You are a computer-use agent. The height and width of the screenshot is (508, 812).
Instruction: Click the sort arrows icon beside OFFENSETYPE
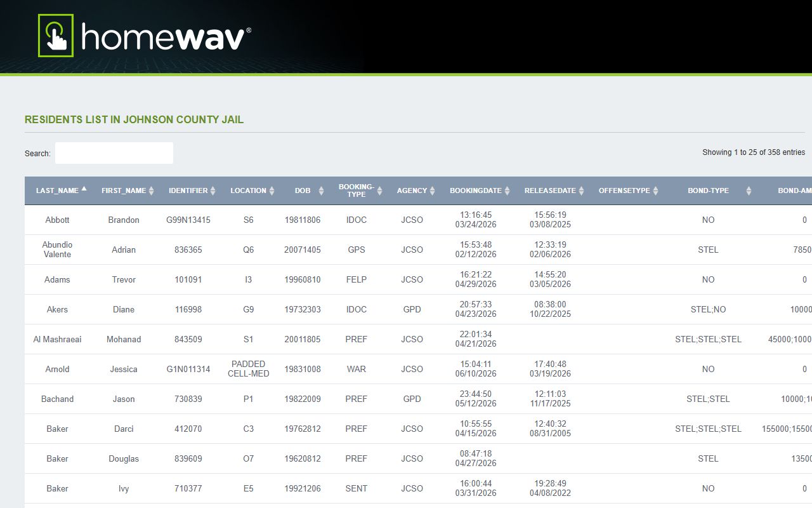(x=655, y=190)
